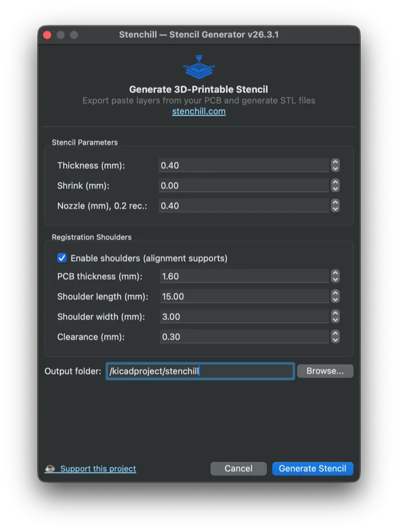The height and width of the screenshot is (532, 398).
Task: Decrease Clearance value with stepper arrow
Action: pyautogui.click(x=335, y=339)
